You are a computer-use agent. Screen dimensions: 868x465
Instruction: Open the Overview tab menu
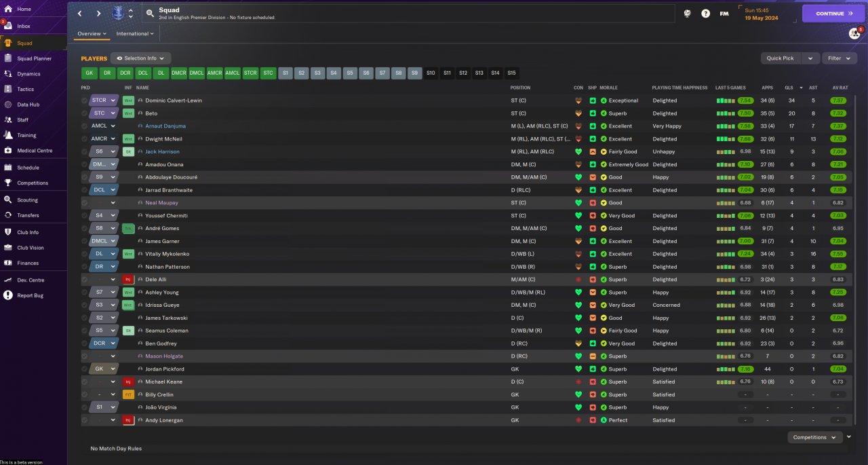[x=92, y=33]
